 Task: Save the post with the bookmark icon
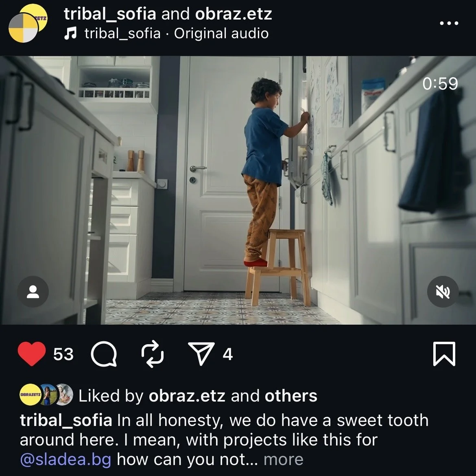pos(444,354)
